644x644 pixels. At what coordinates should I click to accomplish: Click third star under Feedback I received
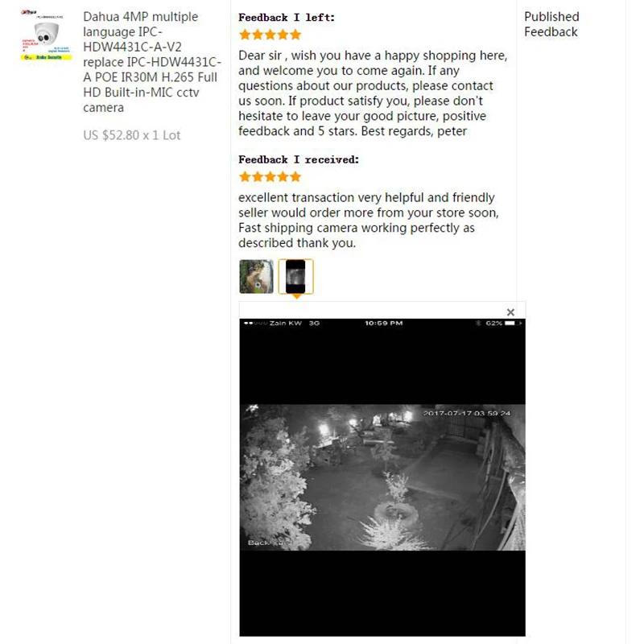click(x=270, y=176)
